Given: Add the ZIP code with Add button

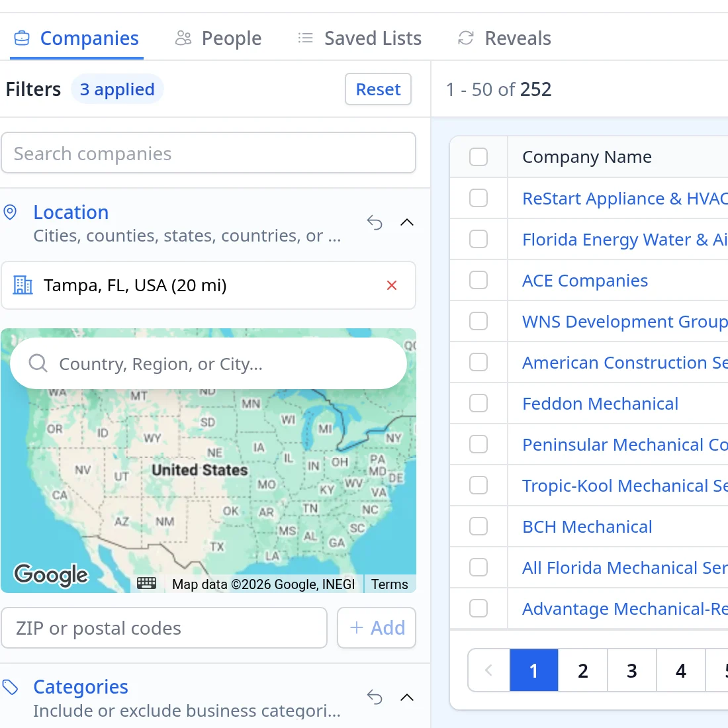Looking at the screenshot, I should click(377, 627).
